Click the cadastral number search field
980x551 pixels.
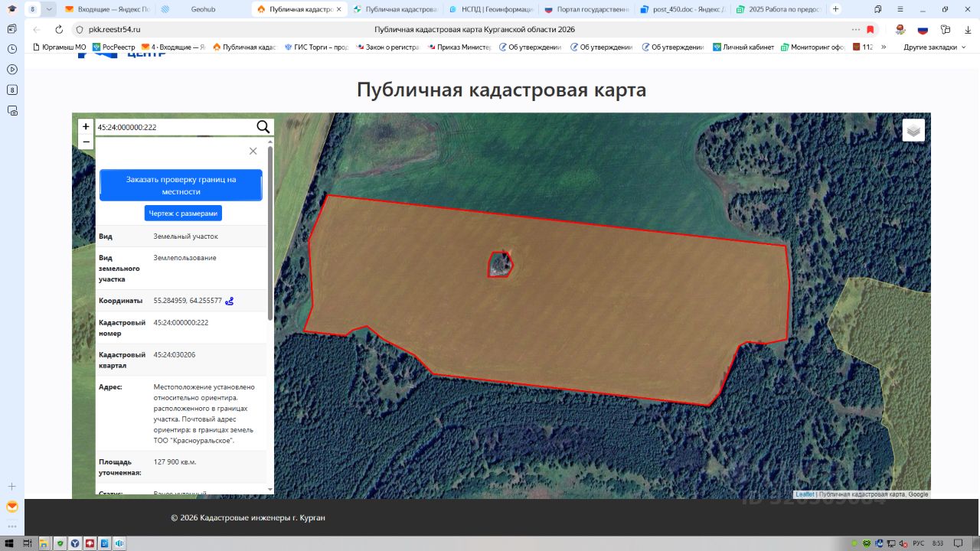(x=175, y=127)
